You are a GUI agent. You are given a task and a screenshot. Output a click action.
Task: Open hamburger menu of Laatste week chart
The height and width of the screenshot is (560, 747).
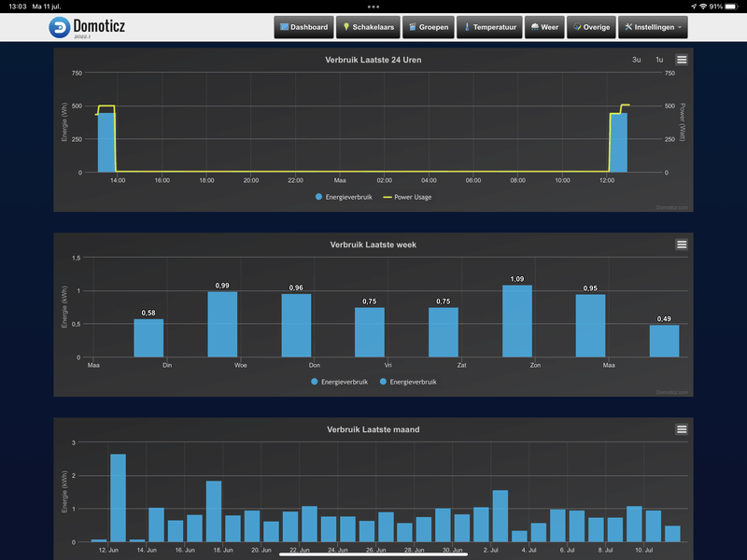(x=682, y=245)
